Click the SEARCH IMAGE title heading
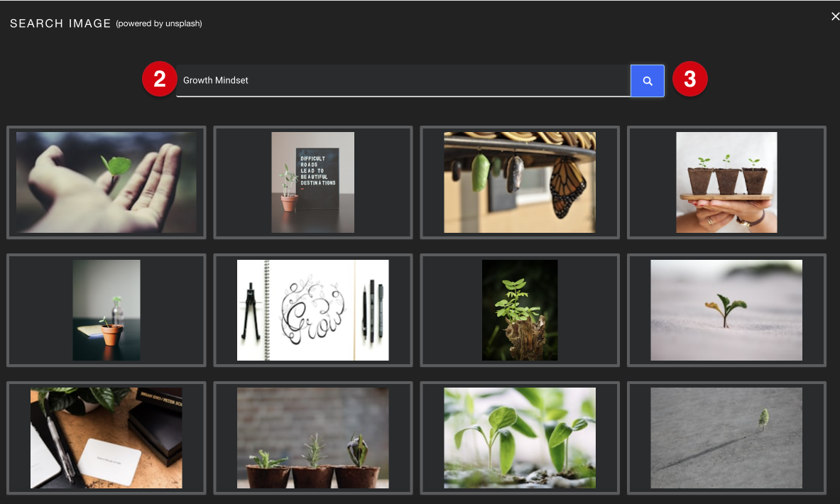This screenshot has width=840, height=504. click(x=60, y=22)
